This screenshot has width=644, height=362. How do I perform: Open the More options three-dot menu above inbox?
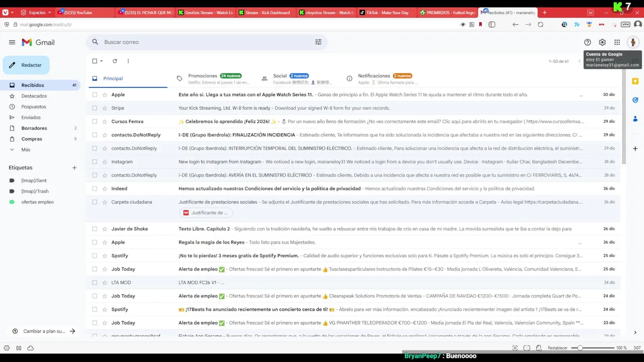128,61
